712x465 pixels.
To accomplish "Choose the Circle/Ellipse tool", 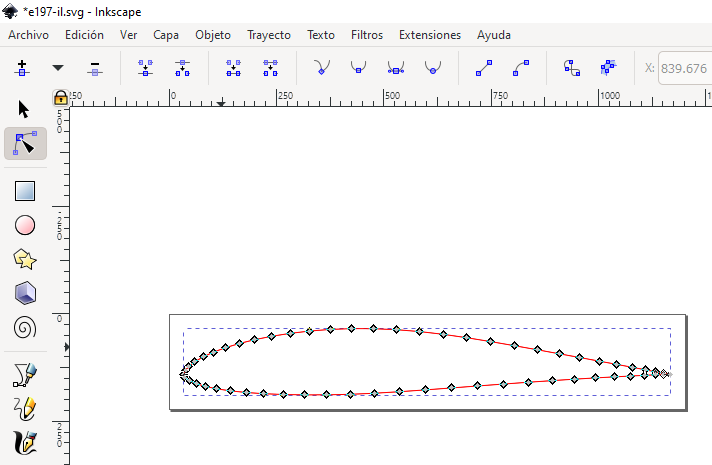I will tap(25, 225).
